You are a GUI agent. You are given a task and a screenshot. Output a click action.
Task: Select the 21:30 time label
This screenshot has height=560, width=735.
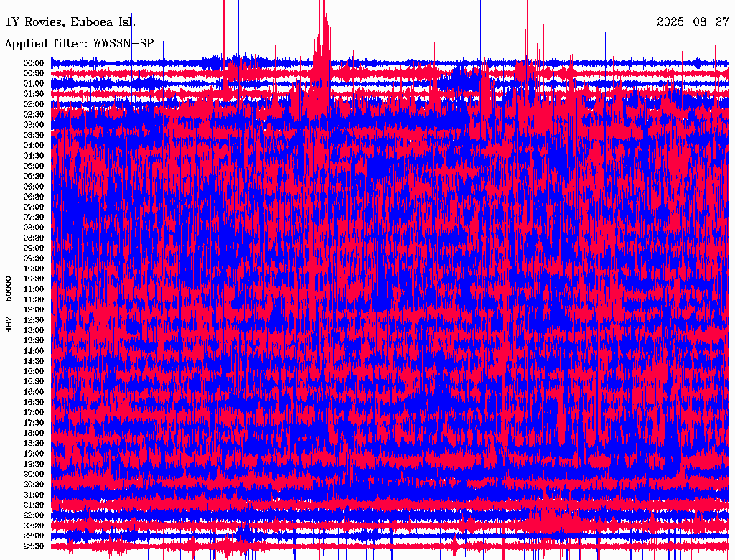pos(34,505)
